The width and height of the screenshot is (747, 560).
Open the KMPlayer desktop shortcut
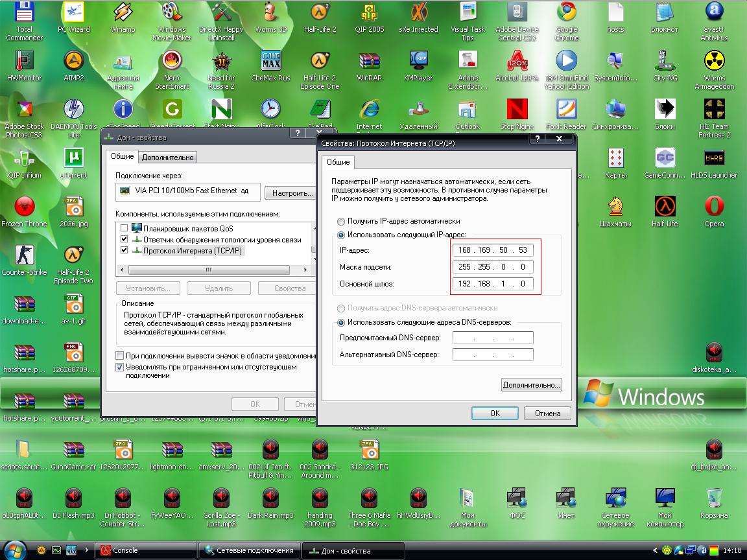[418, 62]
